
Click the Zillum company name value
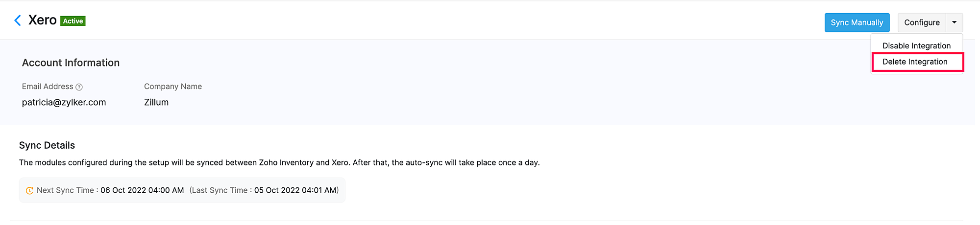[x=156, y=102]
